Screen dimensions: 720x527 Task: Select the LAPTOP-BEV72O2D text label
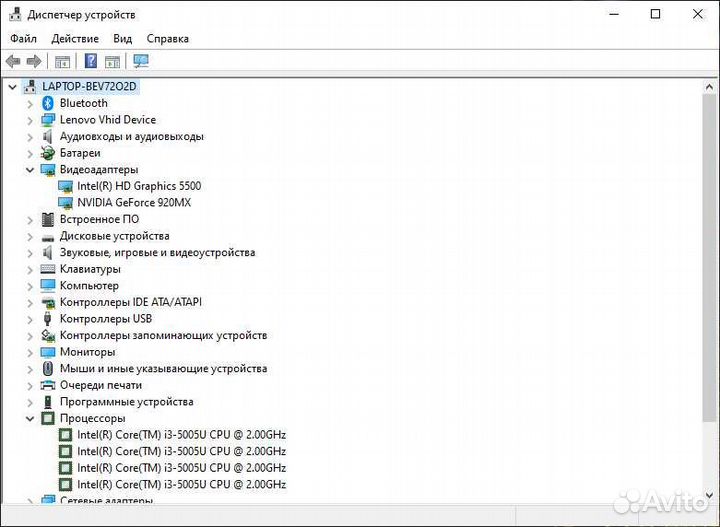(x=89, y=86)
